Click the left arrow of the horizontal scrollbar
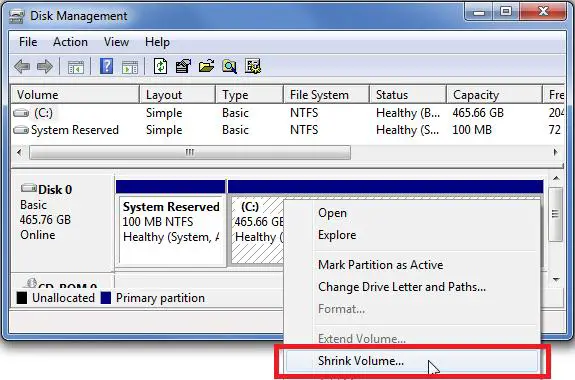575x380 pixels. coord(19,152)
